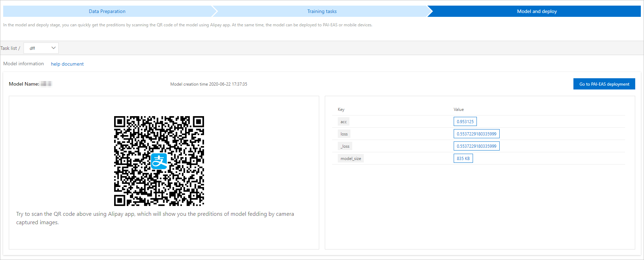Click the _loss key label
This screenshot has height=260, width=644.
(x=345, y=146)
